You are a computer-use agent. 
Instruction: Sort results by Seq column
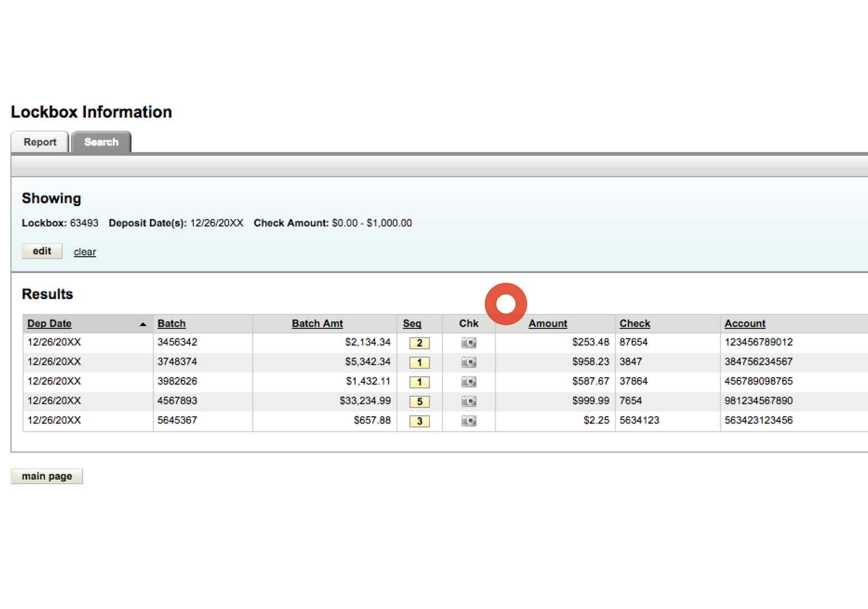412,323
